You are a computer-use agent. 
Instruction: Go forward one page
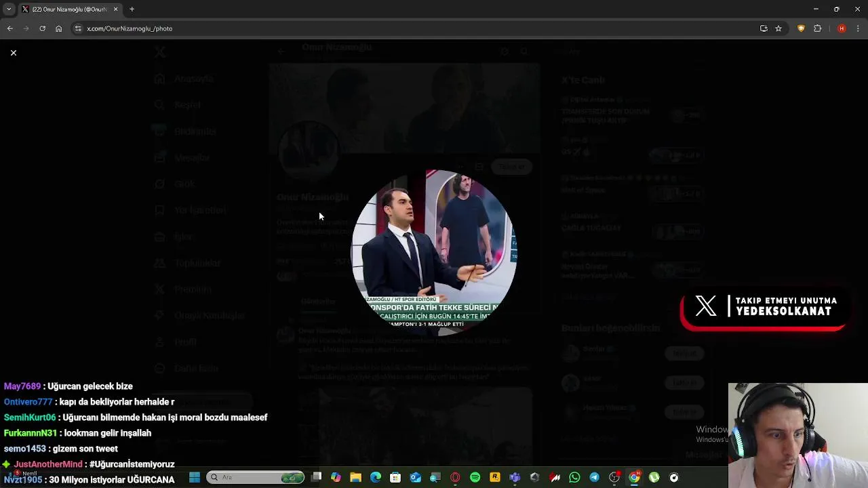[26, 28]
